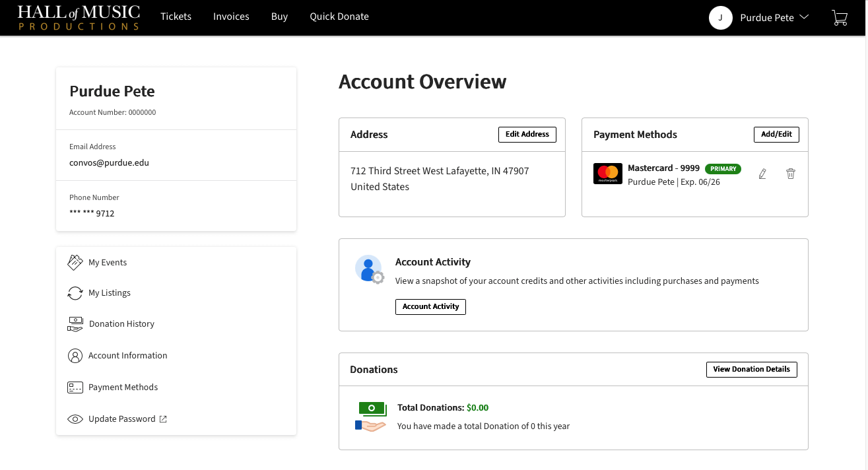Screen dimensions: 868x470
Task: Click the Update Password eye icon
Action: (x=75, y=419)
